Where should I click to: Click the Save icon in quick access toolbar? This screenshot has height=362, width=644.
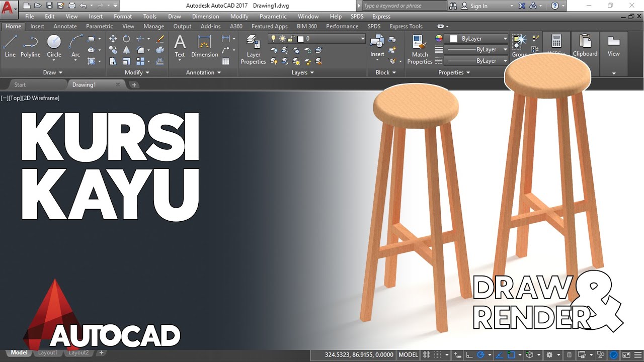point(49,6)
